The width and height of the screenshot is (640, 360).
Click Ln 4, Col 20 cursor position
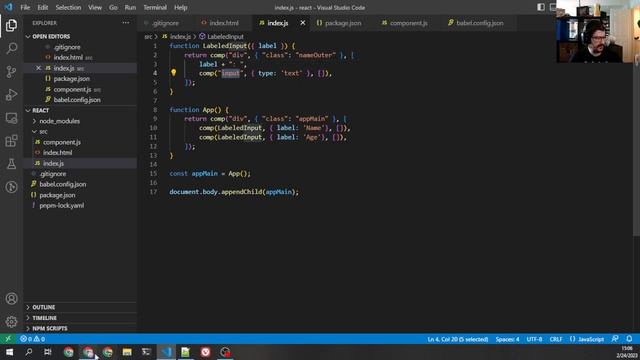pos(458,339)
